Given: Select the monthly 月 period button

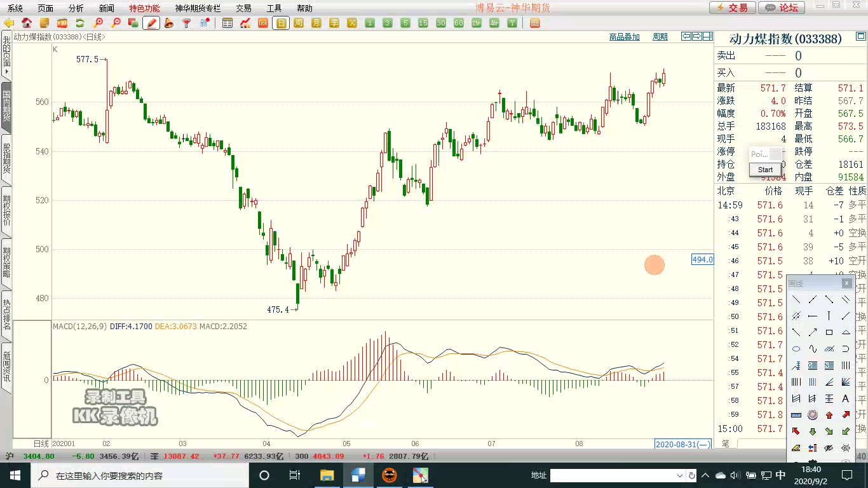Looking at the screenshot, I should (x=316, y=23).
